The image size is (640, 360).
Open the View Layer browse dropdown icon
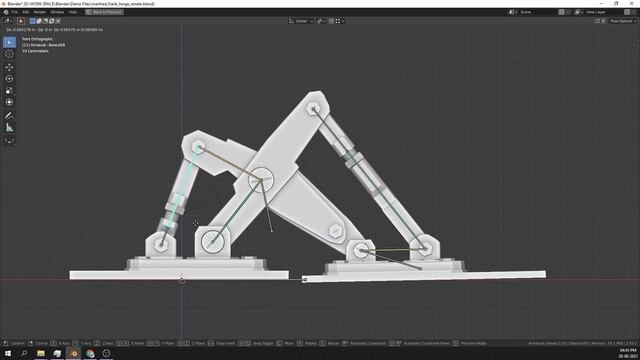point(578,12)
